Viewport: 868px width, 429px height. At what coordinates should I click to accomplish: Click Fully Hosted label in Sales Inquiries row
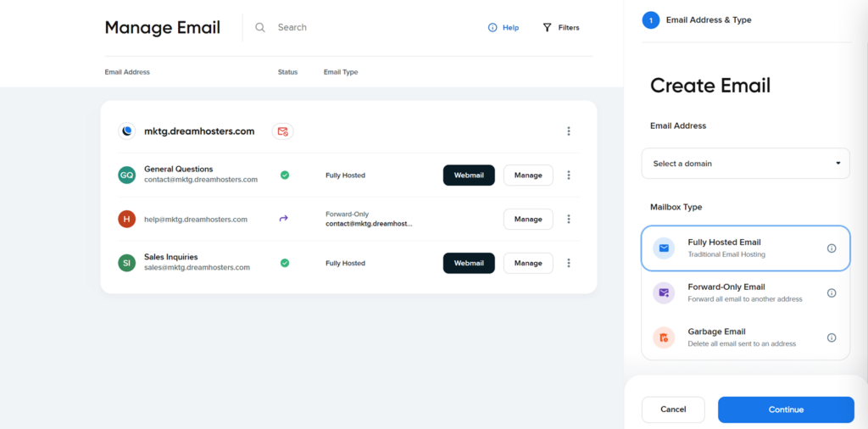tap(346, 264)
